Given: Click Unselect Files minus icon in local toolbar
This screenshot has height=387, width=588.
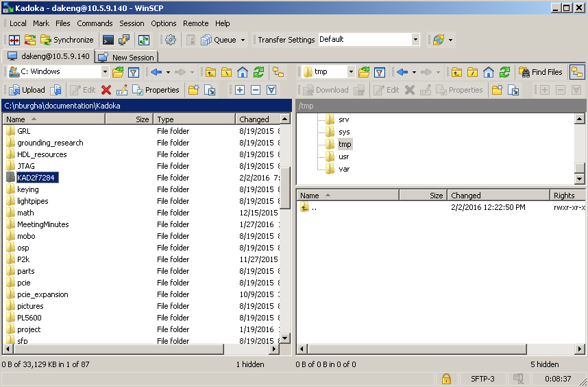Looking at the screenshot, I should [x=256, y=90].
